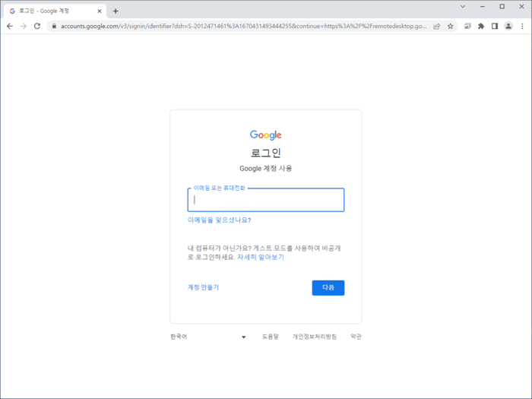The image size is (532, 399).
Task: Select the 로그인 - Google 계정 tab
Action: point(55,11)
